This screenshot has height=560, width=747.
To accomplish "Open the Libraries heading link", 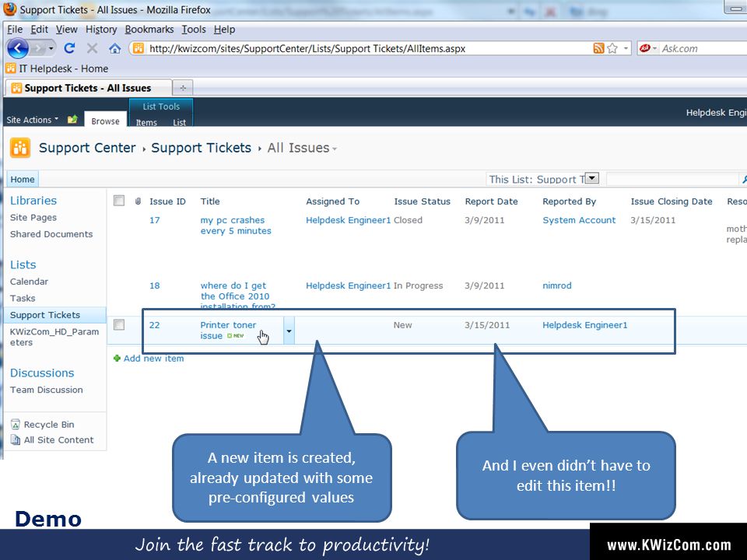I will coord(33,201).
